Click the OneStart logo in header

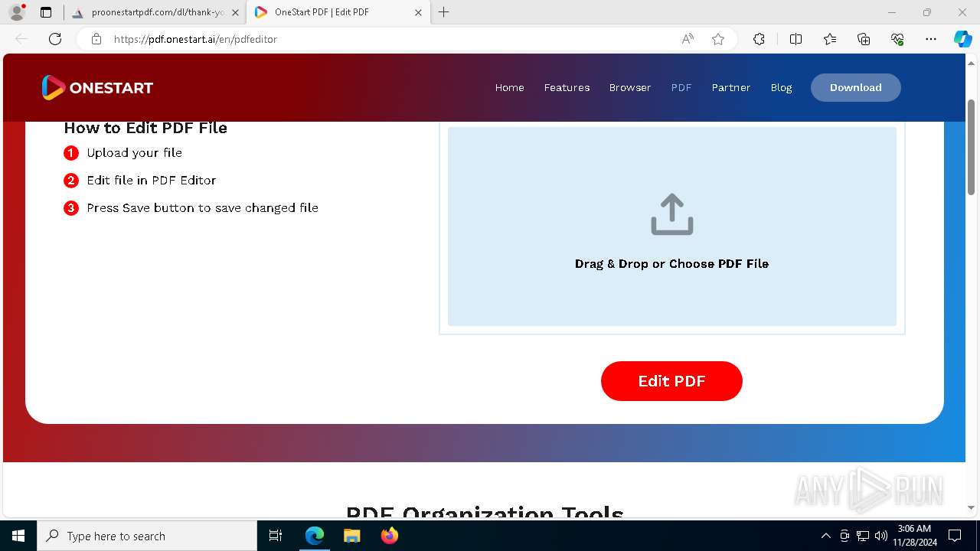(x=97, y=88)
